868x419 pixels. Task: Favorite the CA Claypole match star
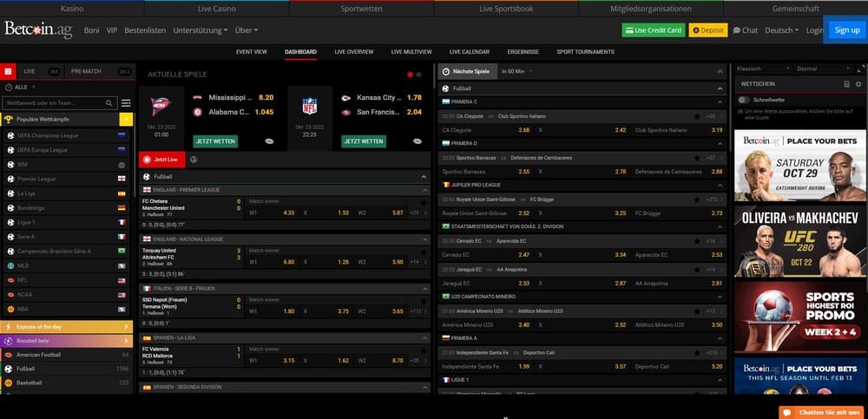(697, 116)
